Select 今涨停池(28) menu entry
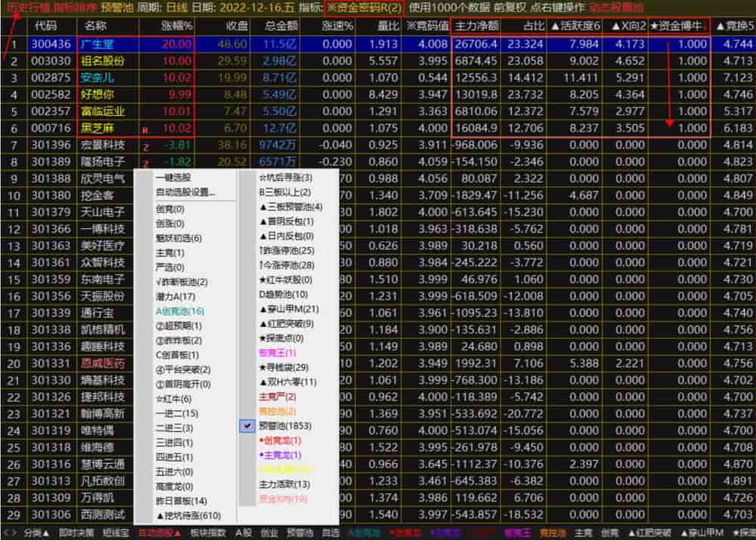 tap(287, 265)
